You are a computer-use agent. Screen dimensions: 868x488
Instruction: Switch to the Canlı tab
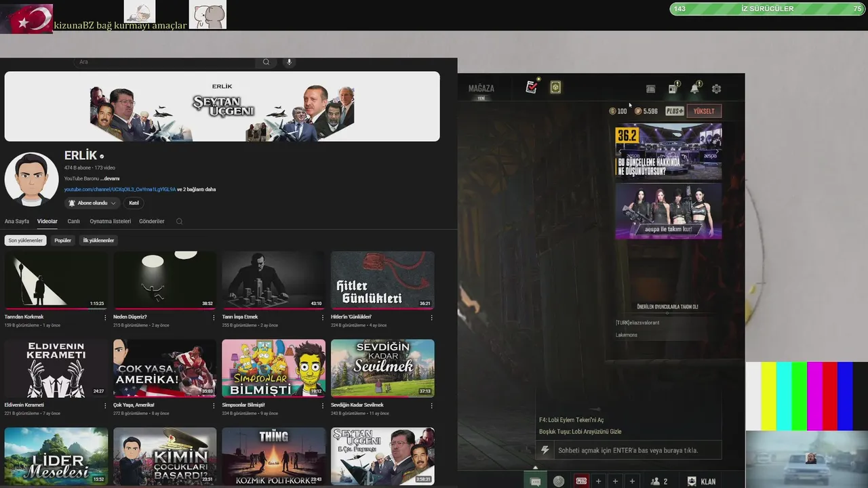tap(74, 221)
